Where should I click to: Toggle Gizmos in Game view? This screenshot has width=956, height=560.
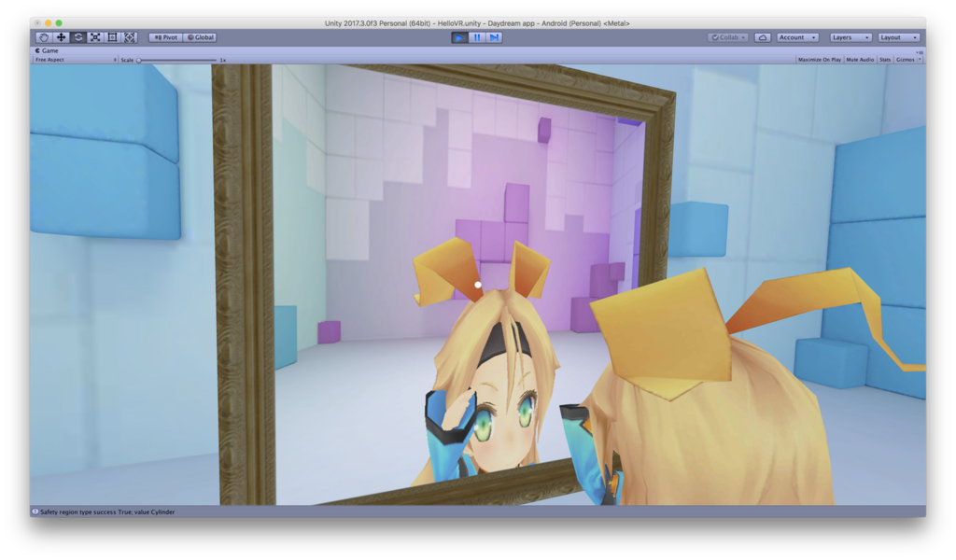click(x=905, y=60)
